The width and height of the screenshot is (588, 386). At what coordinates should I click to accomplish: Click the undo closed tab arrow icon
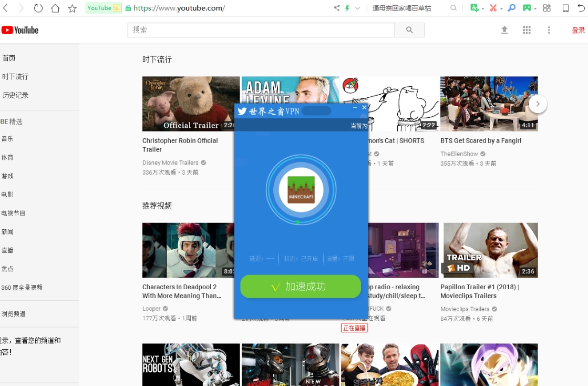pos(582,8)
